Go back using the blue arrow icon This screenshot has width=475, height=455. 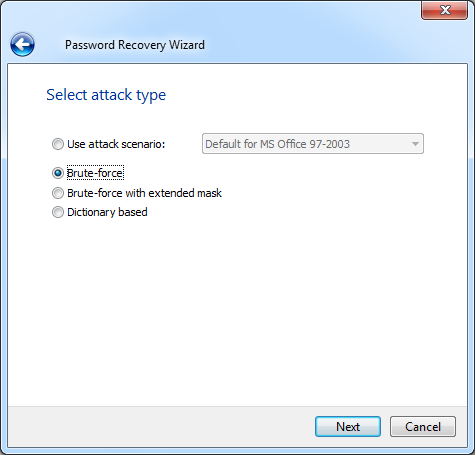coord(22,44)
